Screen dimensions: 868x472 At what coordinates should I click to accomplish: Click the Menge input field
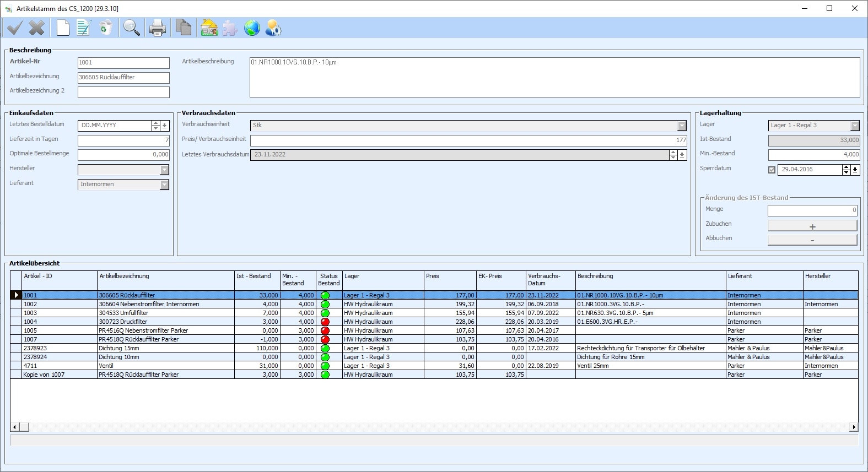tap(812, 210)
